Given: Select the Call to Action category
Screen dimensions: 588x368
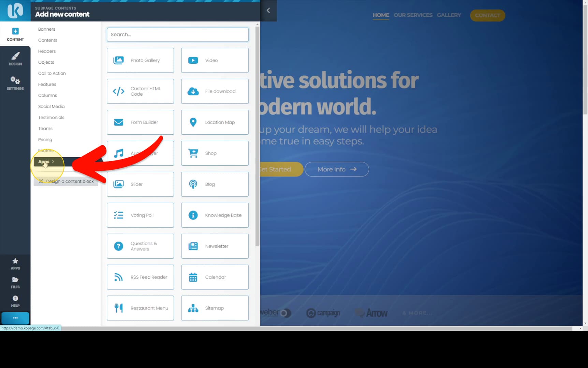Looking at the screenshot, I should [x=52, y=74].
